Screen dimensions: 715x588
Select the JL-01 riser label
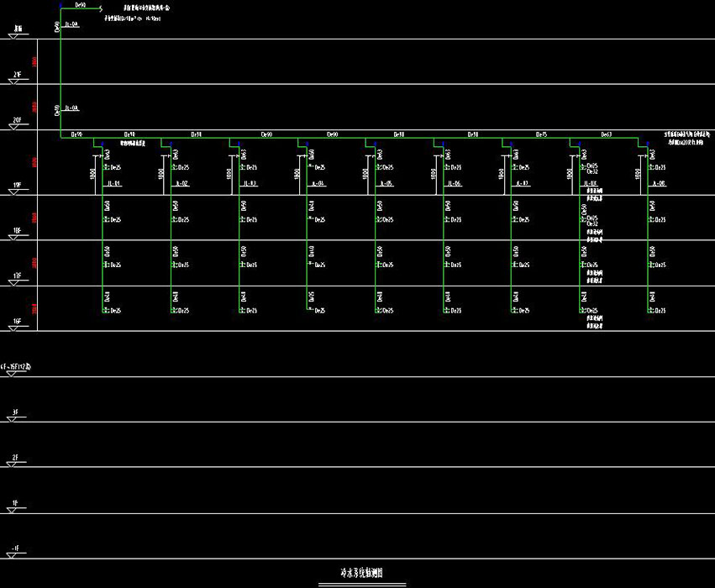click(113, 183)
